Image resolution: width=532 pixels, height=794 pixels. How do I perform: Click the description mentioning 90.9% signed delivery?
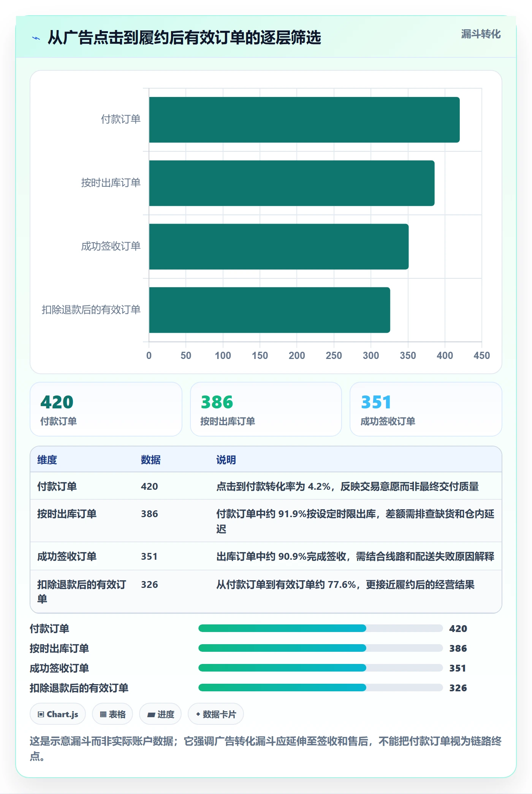point(355,556)
